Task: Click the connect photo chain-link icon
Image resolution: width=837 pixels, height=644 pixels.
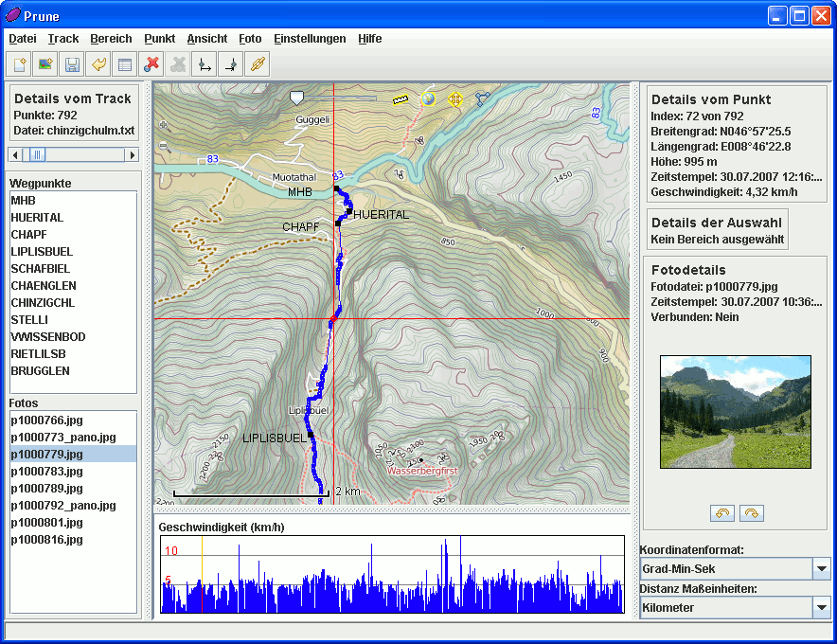Action: click(x=257, y=64)
